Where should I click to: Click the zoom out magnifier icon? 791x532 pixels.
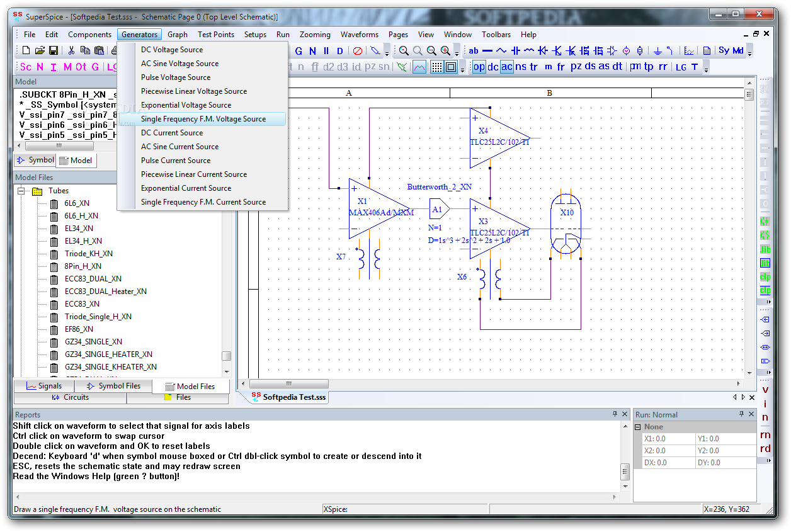pos(431,51)
